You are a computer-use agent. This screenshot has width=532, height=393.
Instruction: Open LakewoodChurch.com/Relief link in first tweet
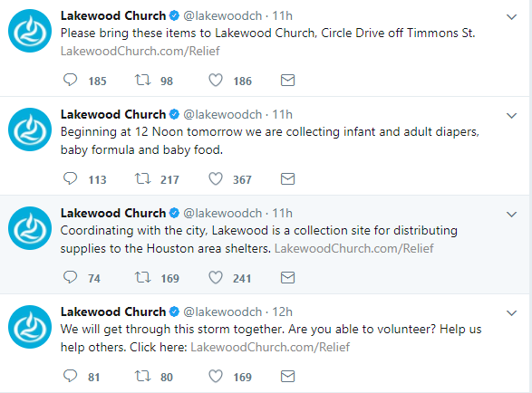coord(140,52)
